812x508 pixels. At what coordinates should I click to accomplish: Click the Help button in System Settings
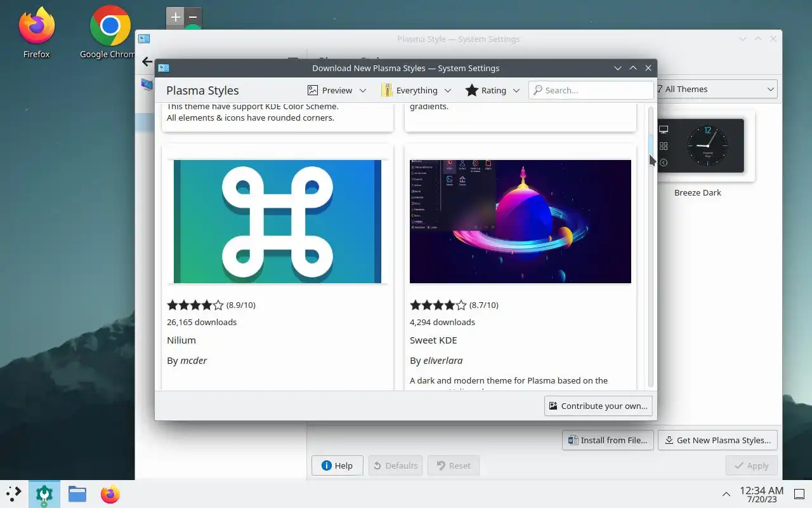337,465
